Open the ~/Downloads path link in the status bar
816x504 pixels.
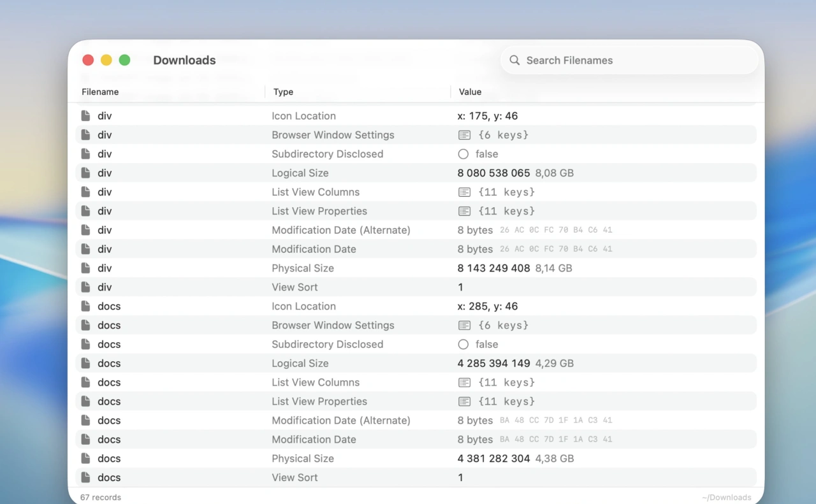(726, 497)
